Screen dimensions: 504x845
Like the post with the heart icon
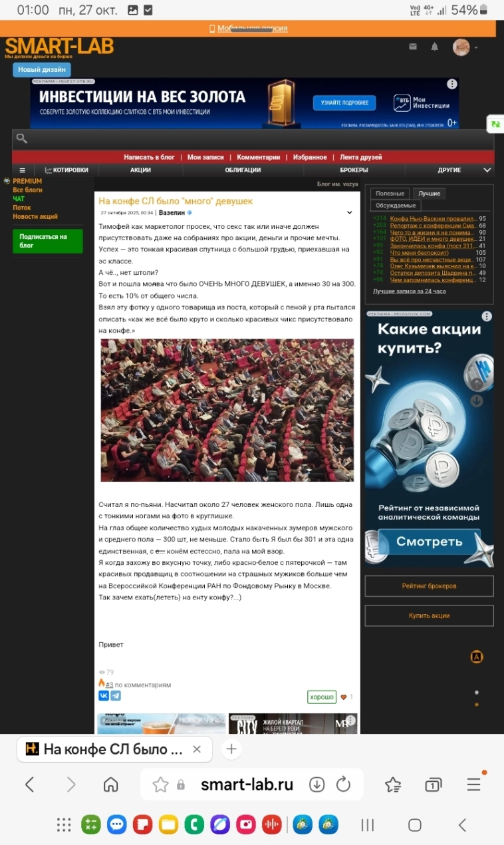pos(344,697)
